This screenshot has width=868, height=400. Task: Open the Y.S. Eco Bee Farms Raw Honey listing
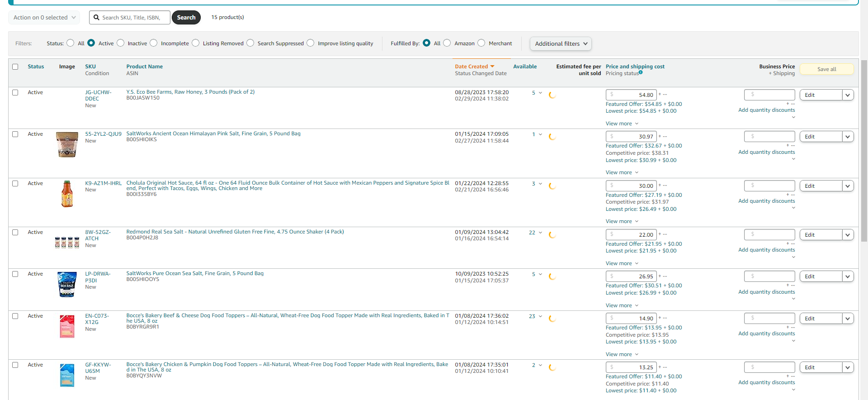190,92
